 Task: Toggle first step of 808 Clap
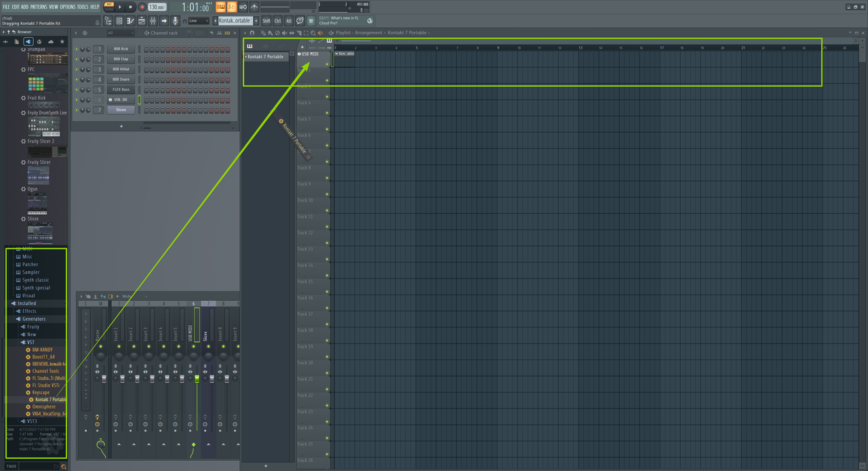[145, 59]
